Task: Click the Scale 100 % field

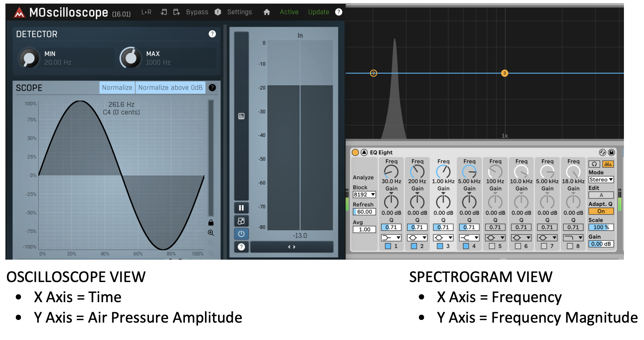Action: [601, 228]
